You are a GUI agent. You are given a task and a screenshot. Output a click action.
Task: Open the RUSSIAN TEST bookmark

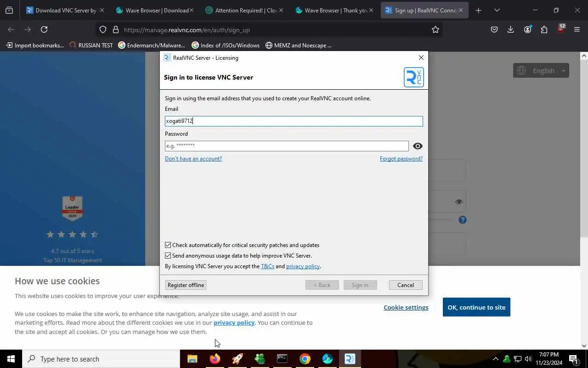pos(91,45)
